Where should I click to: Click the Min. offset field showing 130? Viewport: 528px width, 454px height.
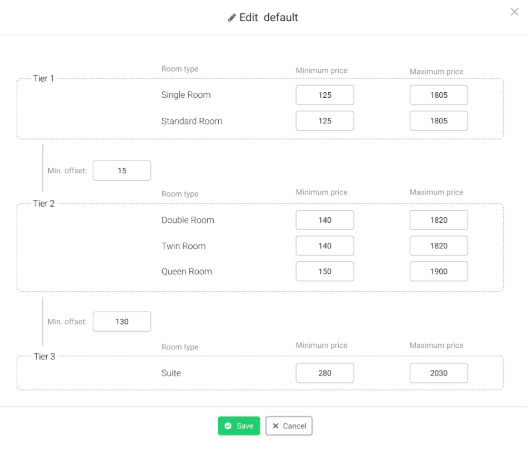coord(122,321)
